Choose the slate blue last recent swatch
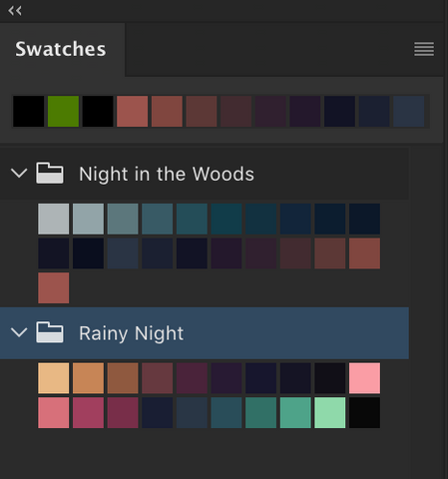This screenshot has height=479, width=448. click(409, 112)
